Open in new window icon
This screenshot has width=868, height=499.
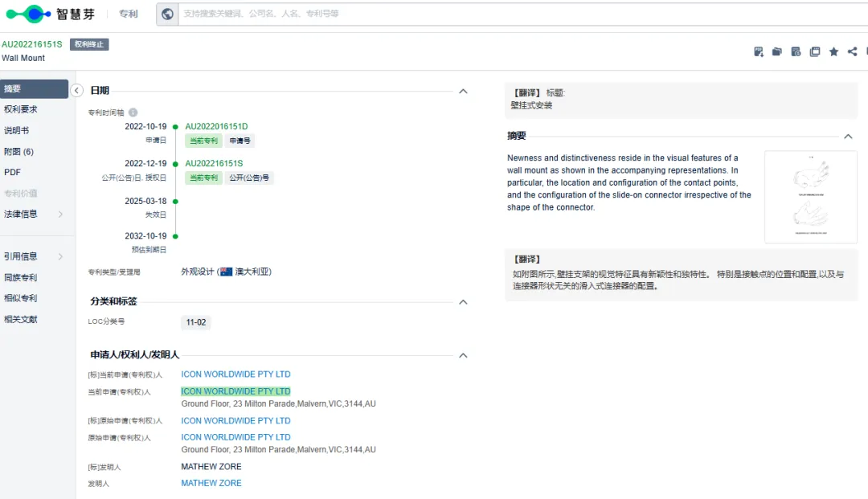tap(815, 51)
